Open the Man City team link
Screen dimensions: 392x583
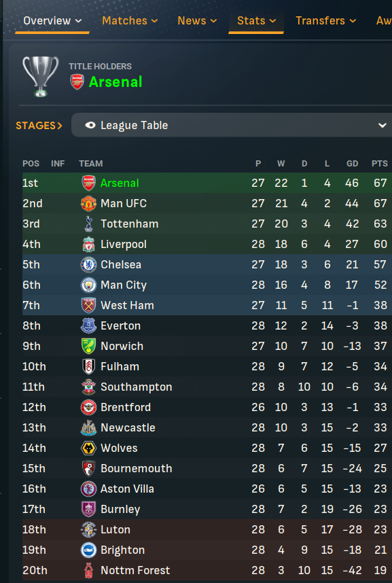124,285
